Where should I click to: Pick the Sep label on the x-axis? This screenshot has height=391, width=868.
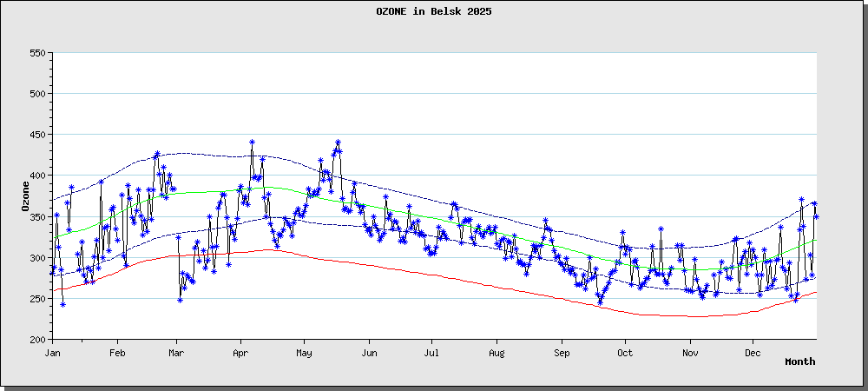pos(562,353)
